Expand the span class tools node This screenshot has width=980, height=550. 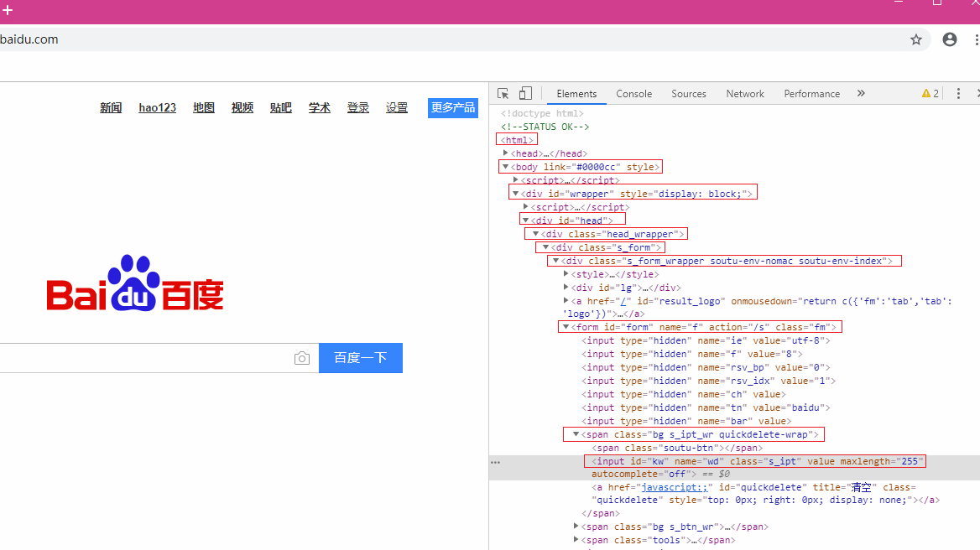(576, 540)
